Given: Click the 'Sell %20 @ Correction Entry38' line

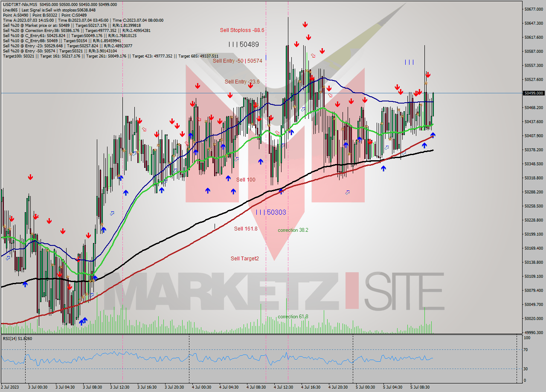Looking at the screenshot, I should click(x=76, y=30).
